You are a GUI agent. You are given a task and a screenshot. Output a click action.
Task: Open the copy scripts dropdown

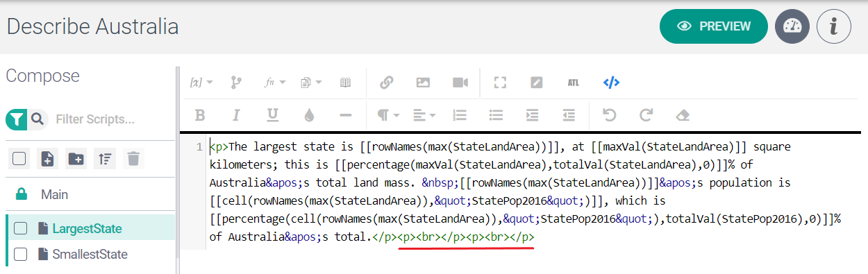(x=311, y=83)
